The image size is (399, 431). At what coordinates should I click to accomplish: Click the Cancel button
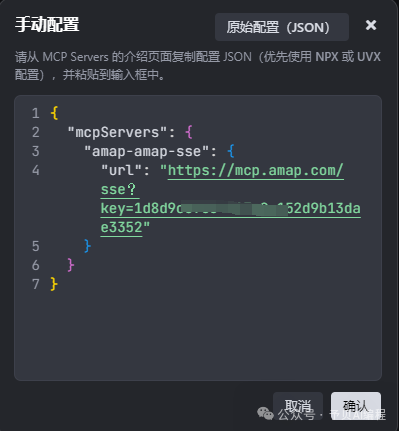(x=298, y=406)
